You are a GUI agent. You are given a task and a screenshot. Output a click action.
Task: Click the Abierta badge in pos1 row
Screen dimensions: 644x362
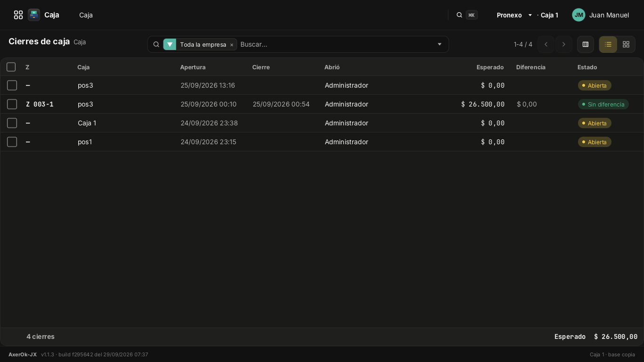594,142
